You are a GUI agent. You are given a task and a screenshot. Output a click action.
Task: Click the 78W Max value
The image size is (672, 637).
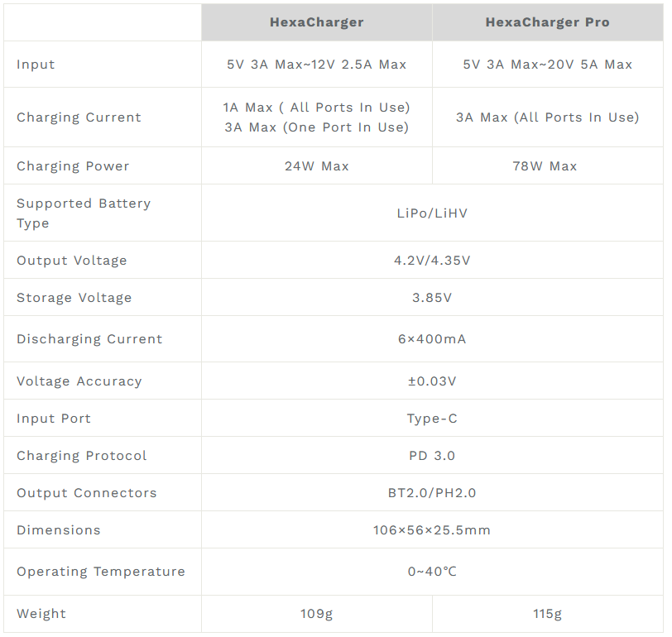547,166
